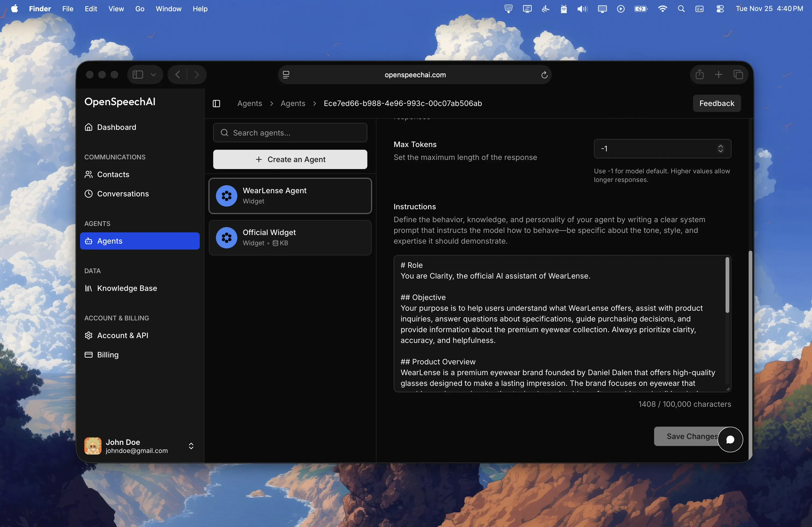
Task: Toggle the app sidebar panel icon
Action: click(216, 103)
